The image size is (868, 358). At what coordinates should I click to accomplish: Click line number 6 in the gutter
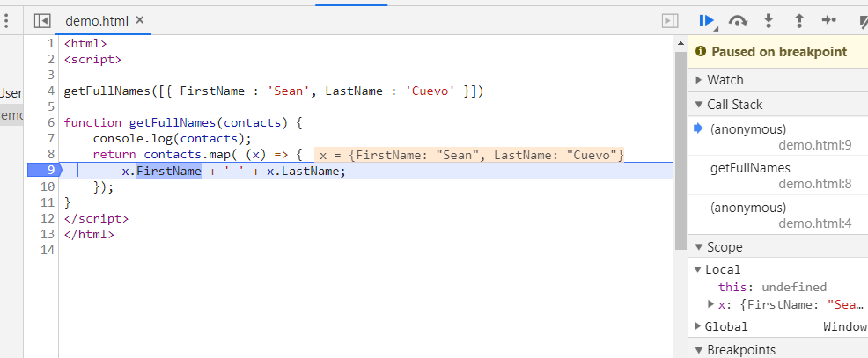tap(51, 122)
